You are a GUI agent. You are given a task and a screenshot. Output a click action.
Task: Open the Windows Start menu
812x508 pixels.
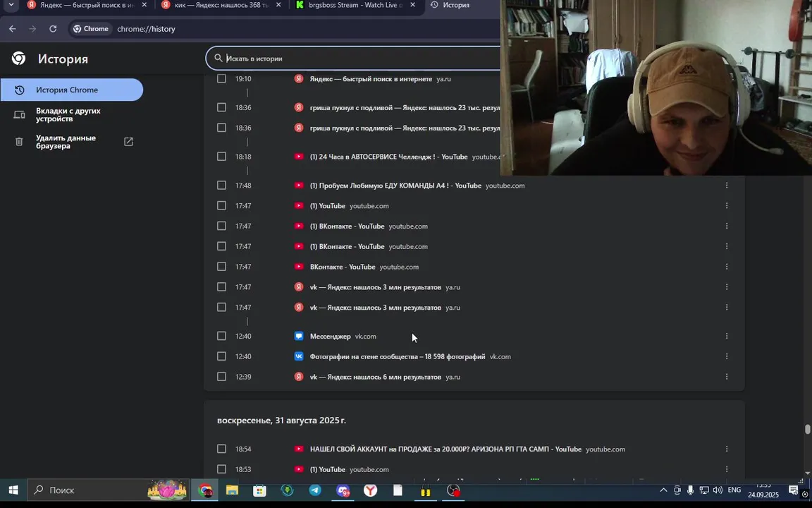pyautogui.click(x=13, y=490)
